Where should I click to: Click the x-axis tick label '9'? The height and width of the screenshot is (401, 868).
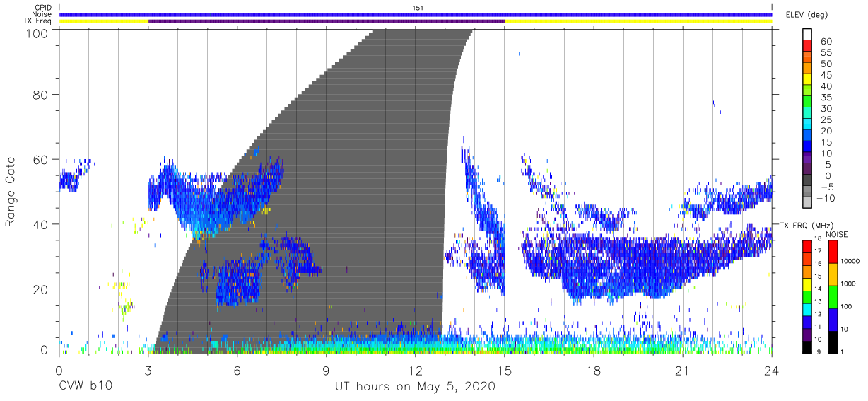327,371
